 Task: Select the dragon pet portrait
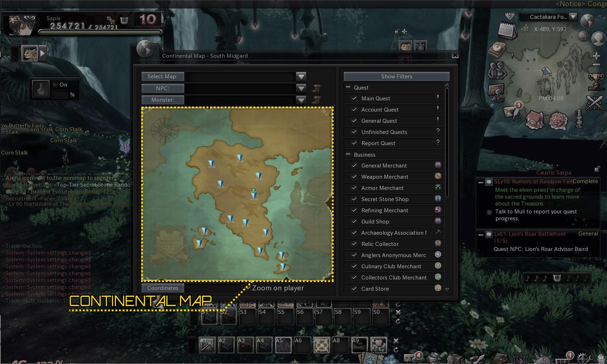coord(30,54)
